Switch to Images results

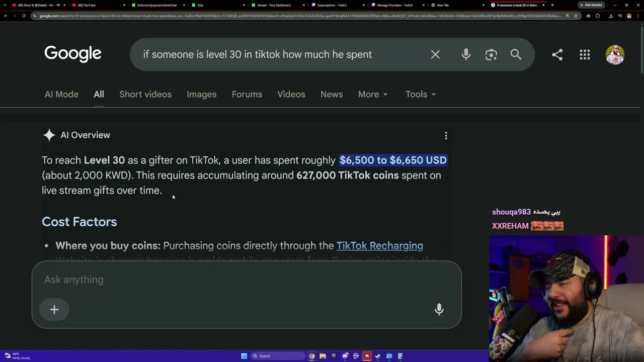click(201, 94)
